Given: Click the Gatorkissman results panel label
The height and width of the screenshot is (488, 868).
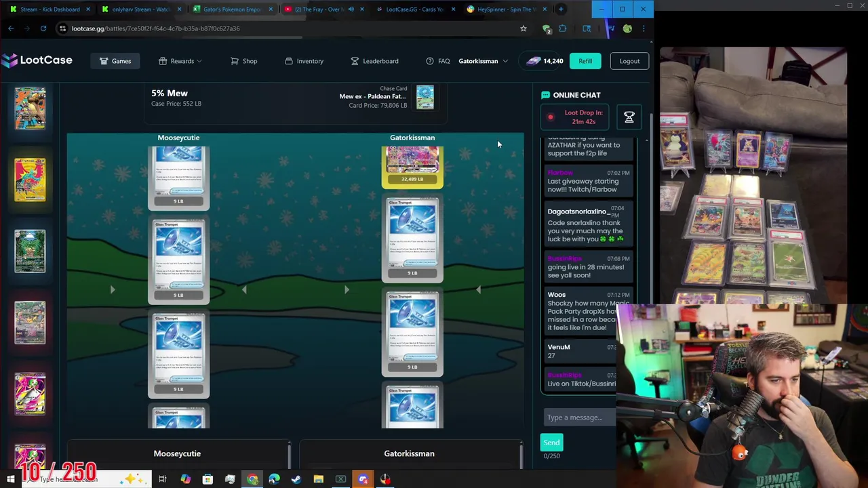Looking at the screenshot, I should tap(409, 453).
